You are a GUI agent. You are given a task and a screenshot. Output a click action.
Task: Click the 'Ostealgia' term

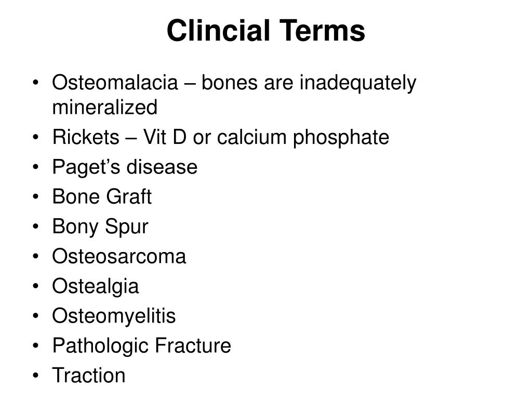pyautogui.click(x=96, y=286)
